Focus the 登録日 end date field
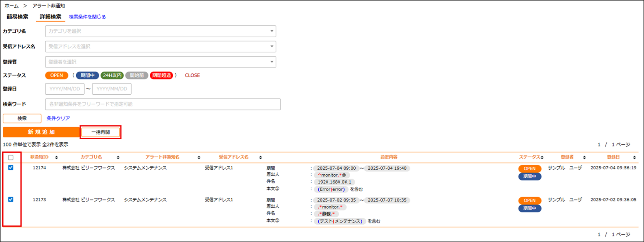 [112, 89]
